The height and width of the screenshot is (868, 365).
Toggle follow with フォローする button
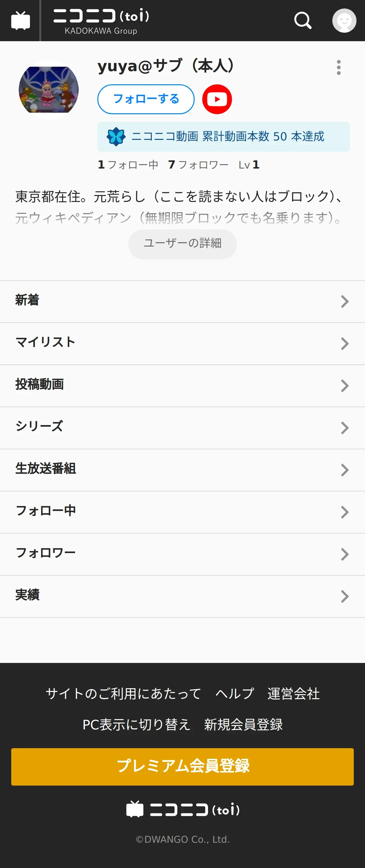click(146, 99)
